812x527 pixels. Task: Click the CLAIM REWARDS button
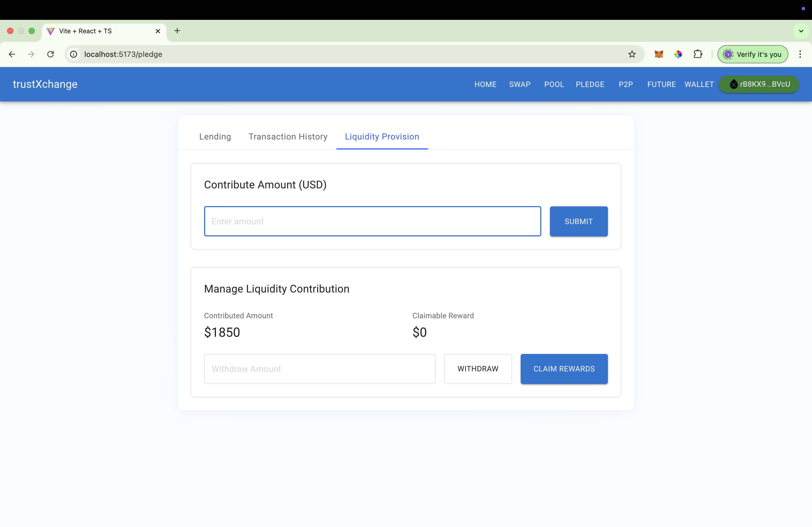[x=564, y=368]
